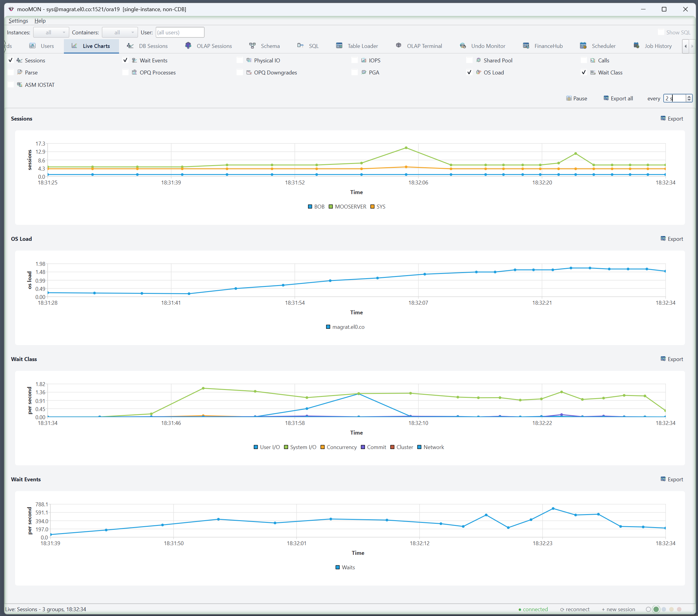The width and height of the screenshot is (698, 616).
Task: Click the Wait Class chart type icon
Action: pyautogui.click(x=593, y=72)
